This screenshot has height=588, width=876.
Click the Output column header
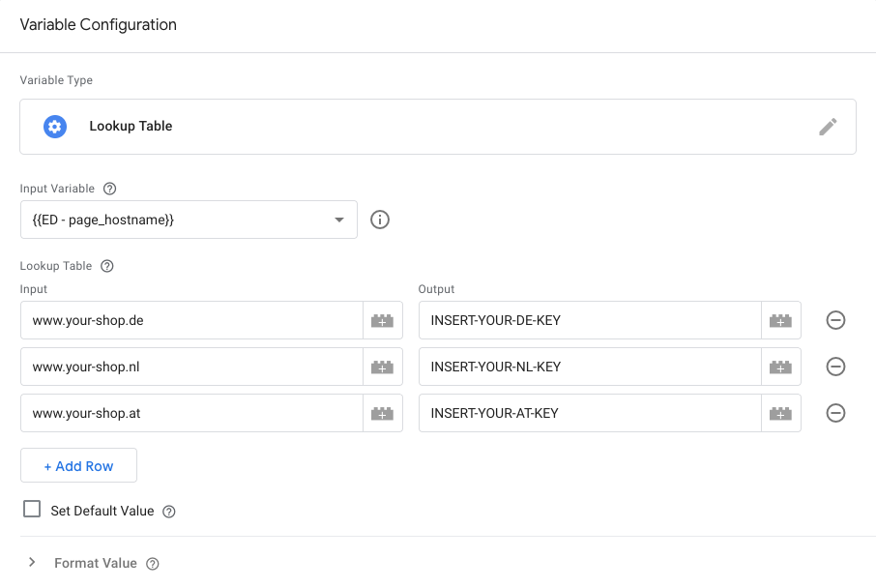[x=436, y=289]
